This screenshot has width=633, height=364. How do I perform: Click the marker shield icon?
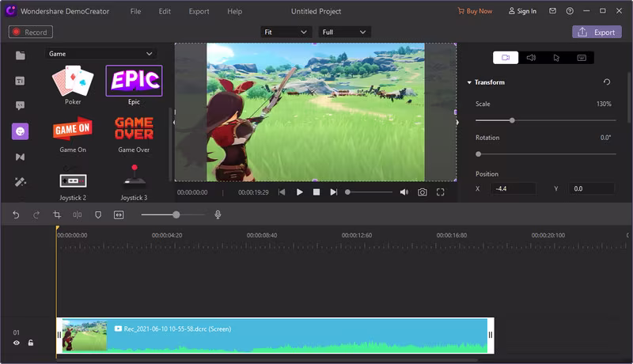[x=98, y=214]
